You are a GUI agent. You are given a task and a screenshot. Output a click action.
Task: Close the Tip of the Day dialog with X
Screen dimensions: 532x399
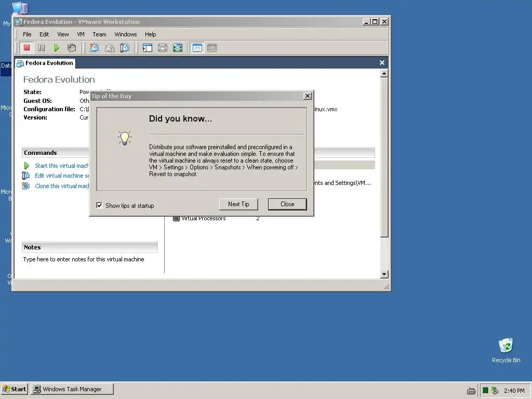coord(308,96)
